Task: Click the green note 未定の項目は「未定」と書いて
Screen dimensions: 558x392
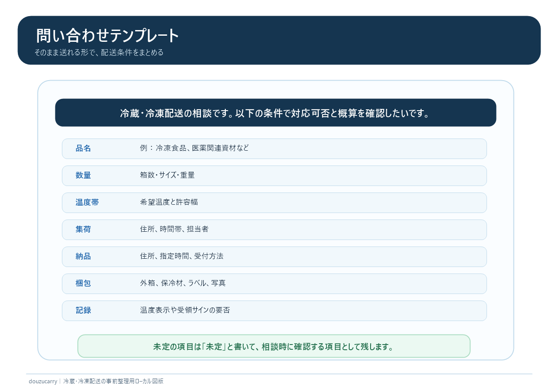Action: pos(274,347)
